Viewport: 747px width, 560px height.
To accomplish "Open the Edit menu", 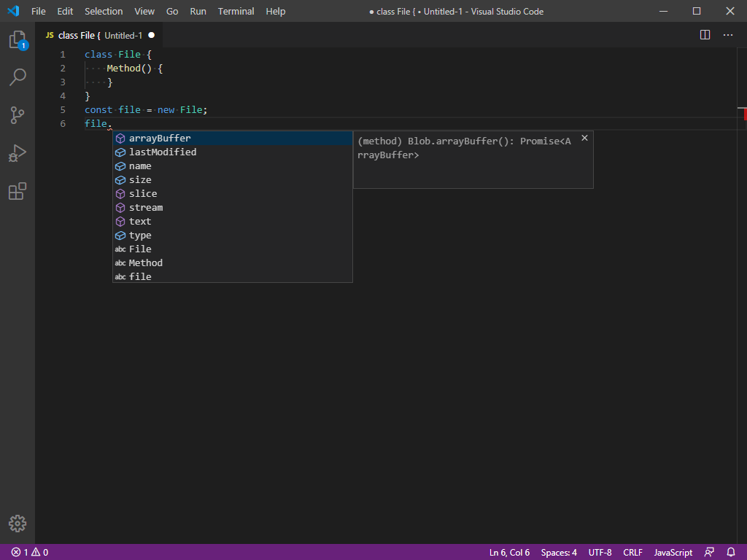I will [x=65, y=11].
